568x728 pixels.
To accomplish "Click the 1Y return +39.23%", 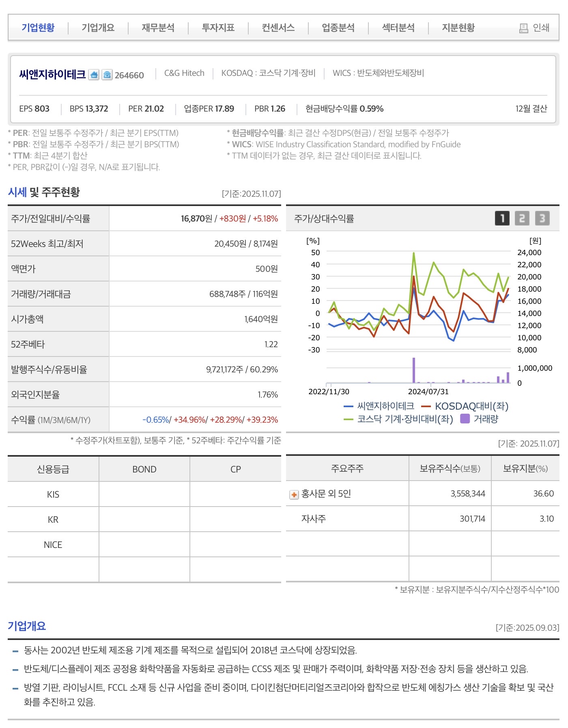I will (x=262, y=420).
